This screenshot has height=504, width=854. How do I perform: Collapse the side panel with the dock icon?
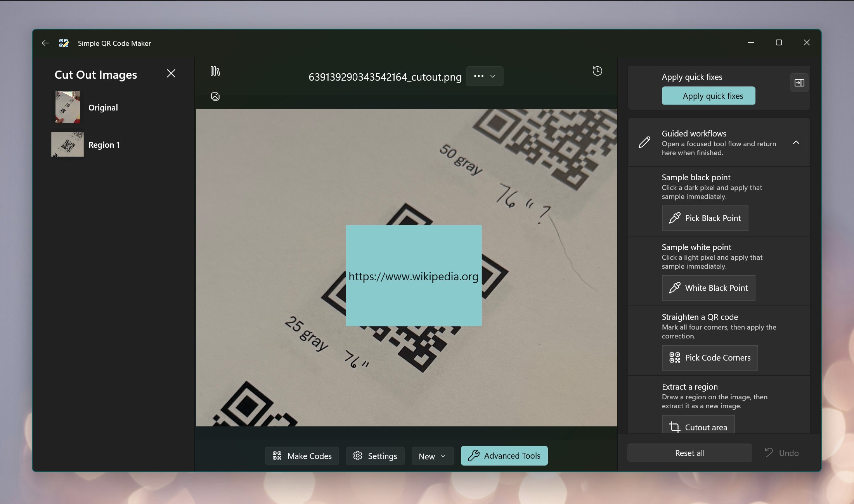pos(799,83)
